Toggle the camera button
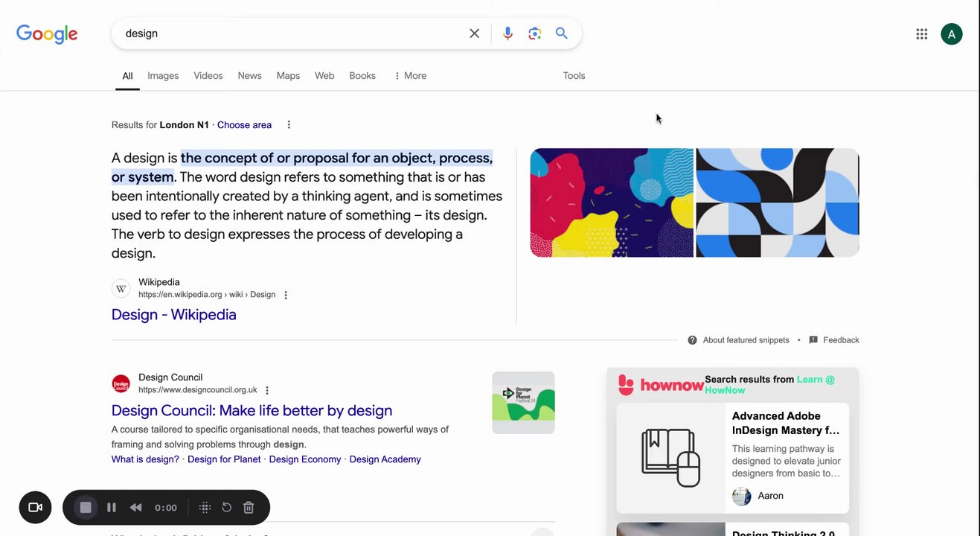Image resolution: width=980 pixels, height=536 pixels. 35,508
